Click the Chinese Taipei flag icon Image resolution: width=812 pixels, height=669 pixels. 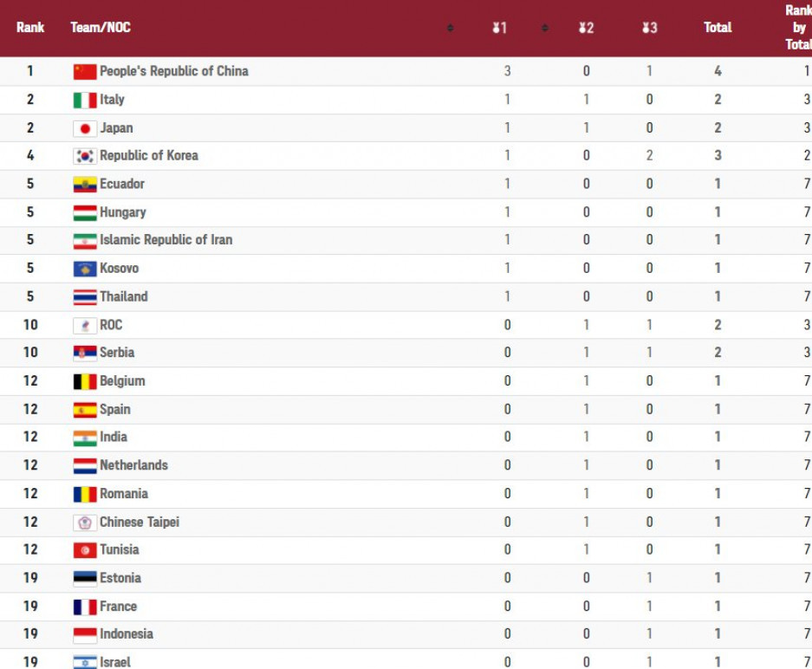pyautogui.click(x=85, y=523)
